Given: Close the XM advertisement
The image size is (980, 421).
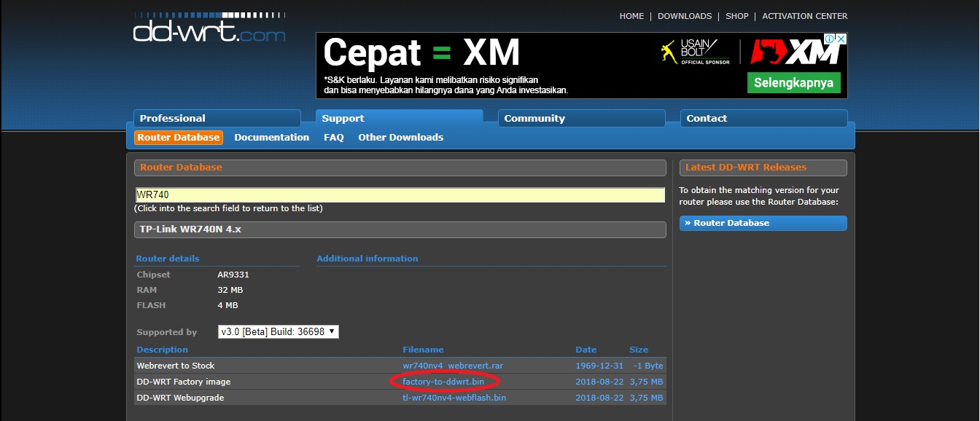Looking at the screenshot, I should tap(841, 39).
